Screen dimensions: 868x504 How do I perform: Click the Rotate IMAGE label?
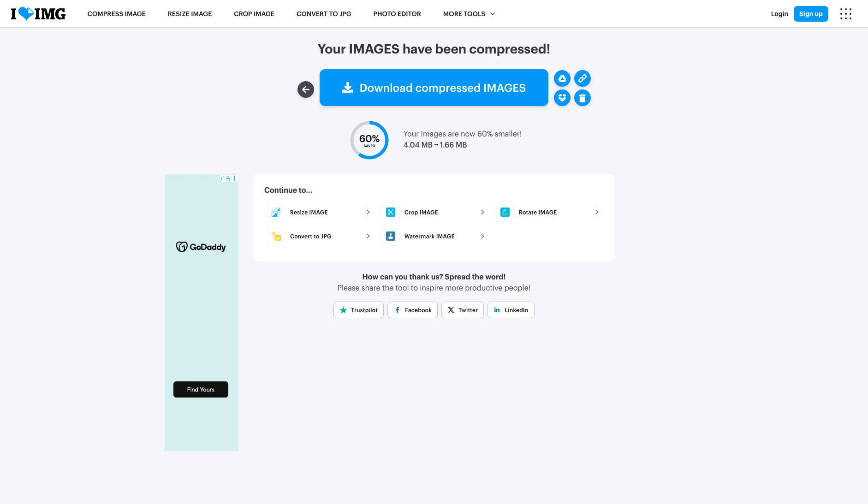click(538, 212)
